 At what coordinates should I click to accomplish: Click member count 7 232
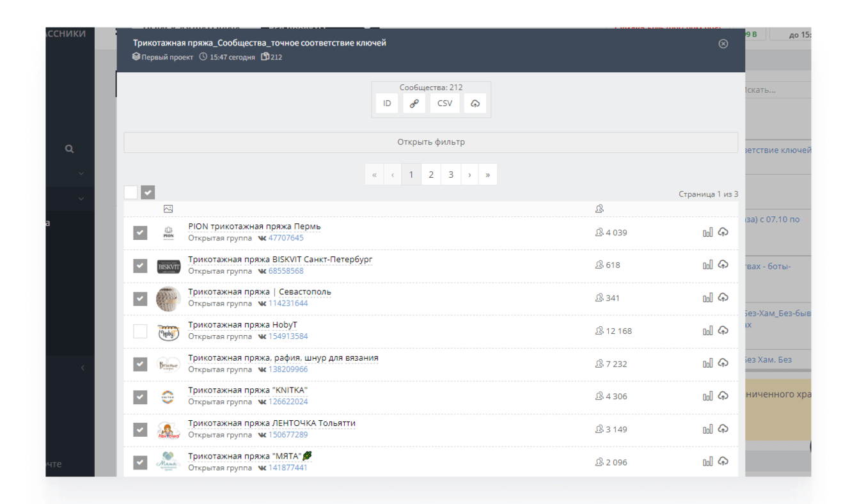point(617,364)
